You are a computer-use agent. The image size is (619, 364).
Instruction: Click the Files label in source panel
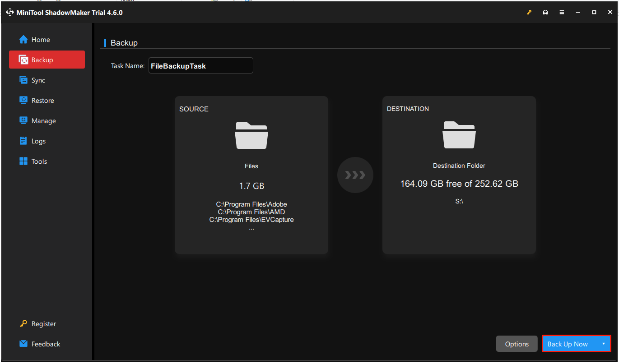pyautogui.click(x=251, y=166)
